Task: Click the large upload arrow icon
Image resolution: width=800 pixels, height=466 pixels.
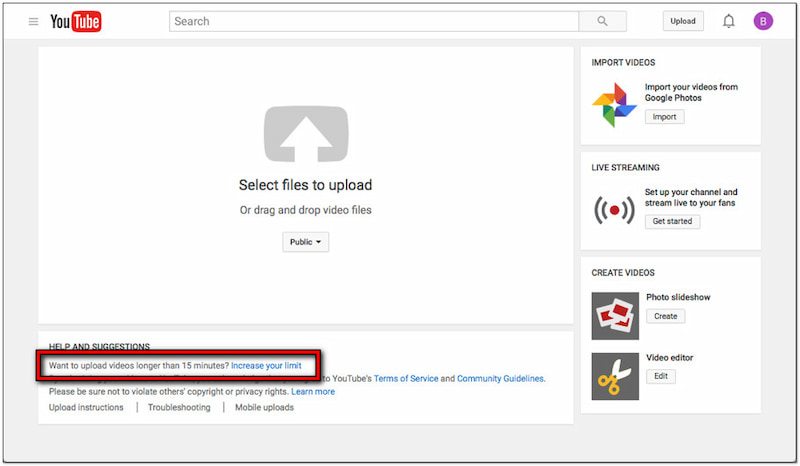Action: pyautogui.click(x=305, y=135)
